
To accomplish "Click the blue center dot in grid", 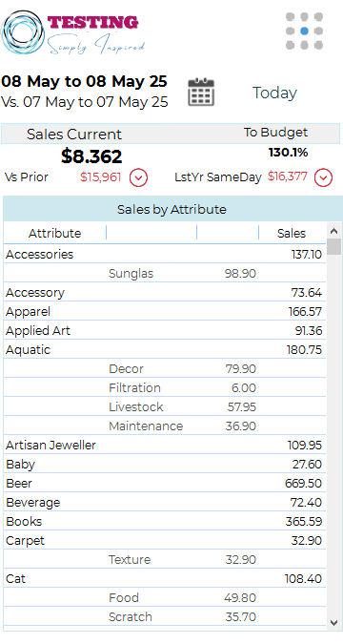I will tap(304, 31).
